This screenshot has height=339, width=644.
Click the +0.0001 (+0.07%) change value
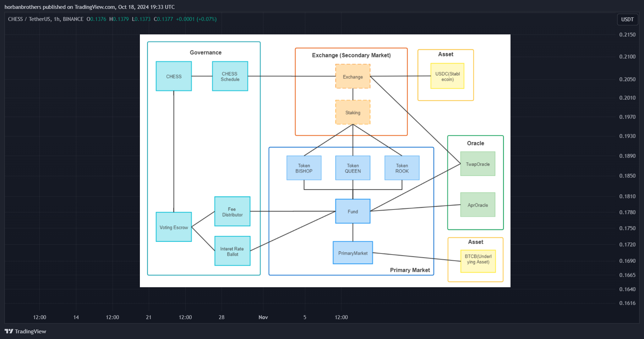coord(196,19)
